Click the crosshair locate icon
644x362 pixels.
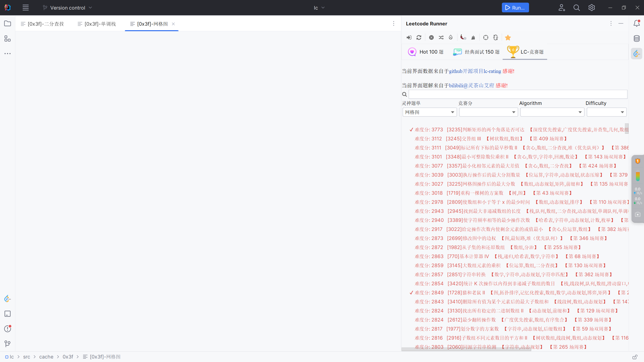coord(486,37)
